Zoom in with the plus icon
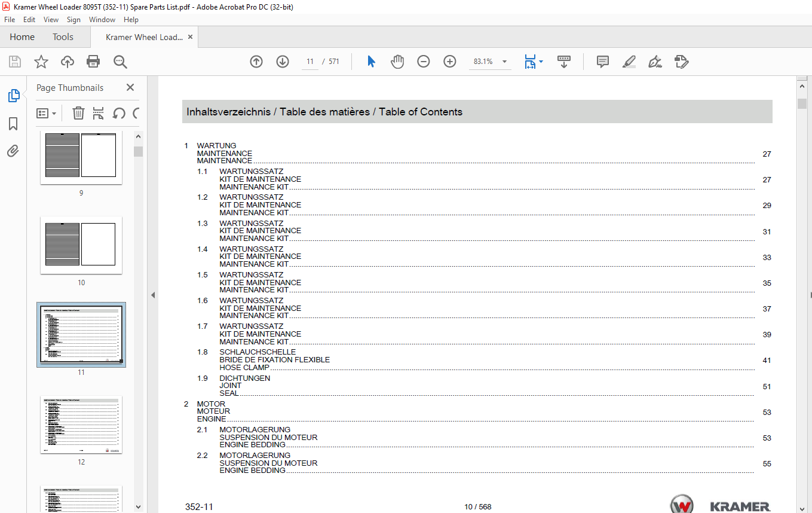Screen dimensions: 812x513 [x=450, y=62]
